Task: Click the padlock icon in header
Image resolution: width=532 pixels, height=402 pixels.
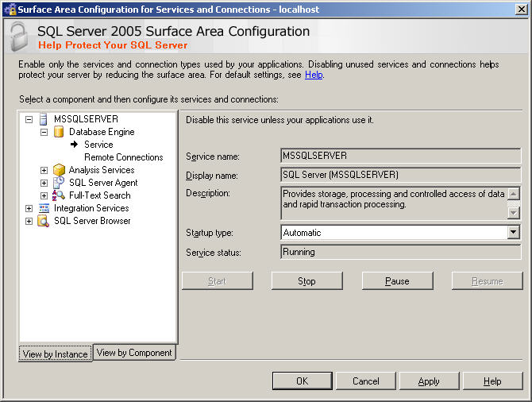Action: tap(19, 37)
